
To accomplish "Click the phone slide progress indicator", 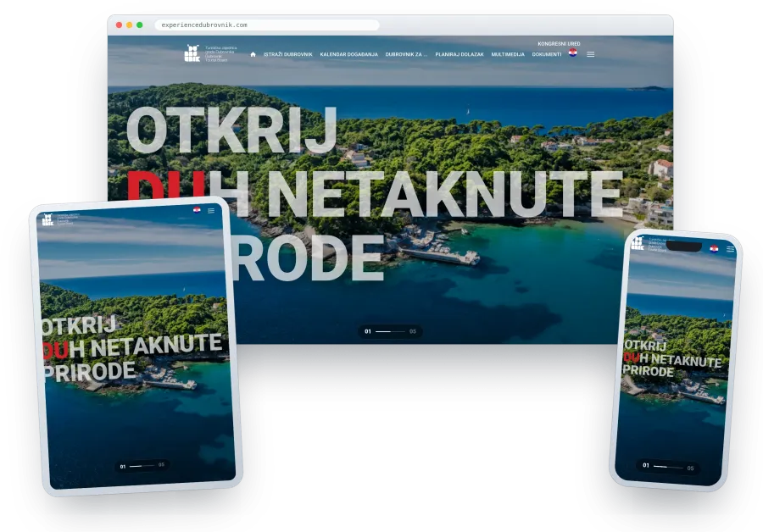I will (x=668, y=467).
